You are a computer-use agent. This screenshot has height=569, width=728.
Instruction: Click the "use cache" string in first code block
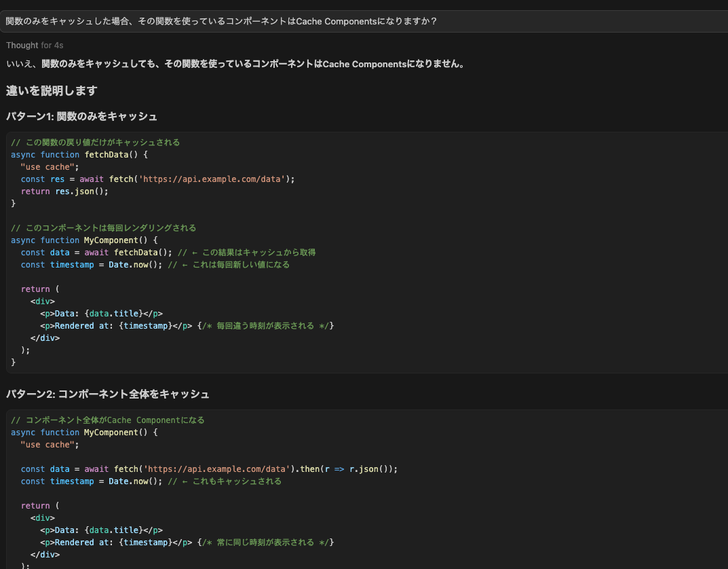(x=50, y=167)
